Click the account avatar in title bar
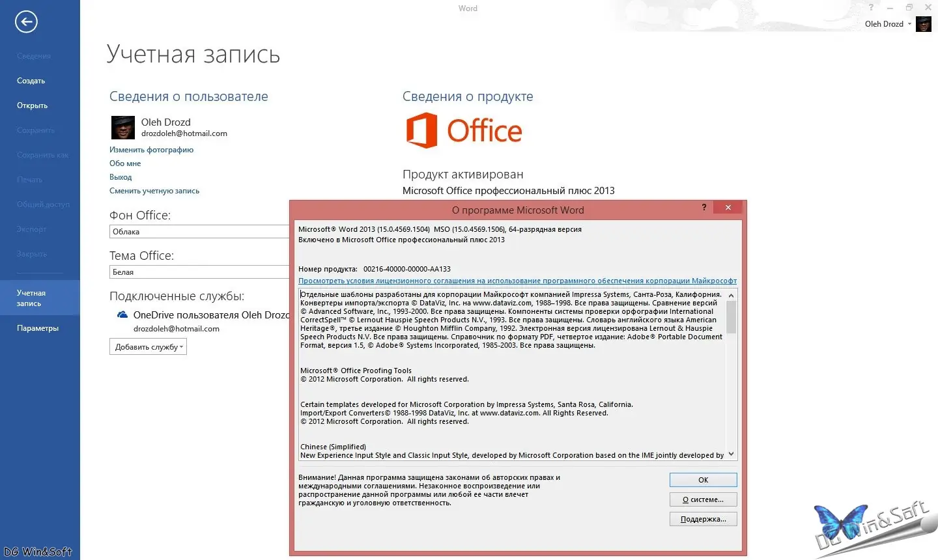 pos(924,24)
